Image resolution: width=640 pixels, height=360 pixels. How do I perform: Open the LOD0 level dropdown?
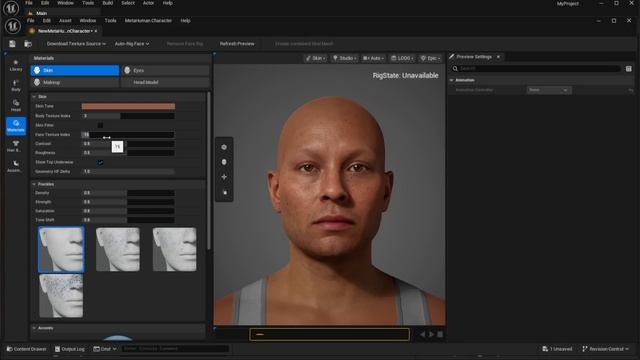(402, 58)
